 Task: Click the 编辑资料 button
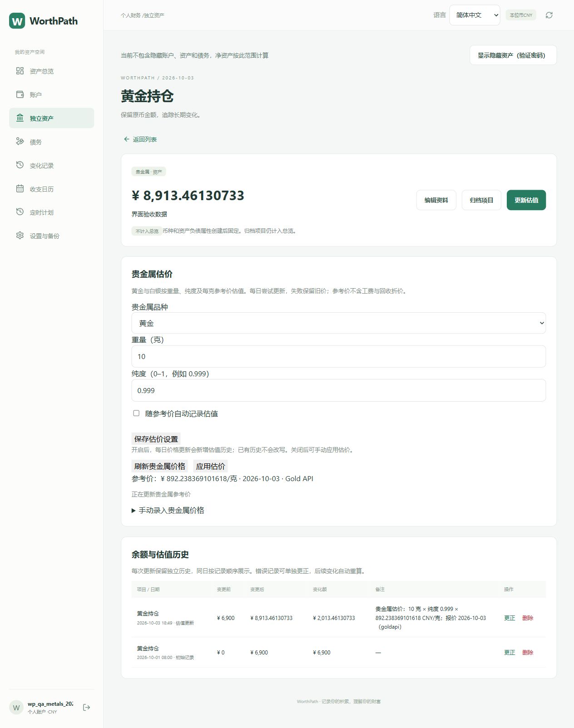[x=436, y=200]
